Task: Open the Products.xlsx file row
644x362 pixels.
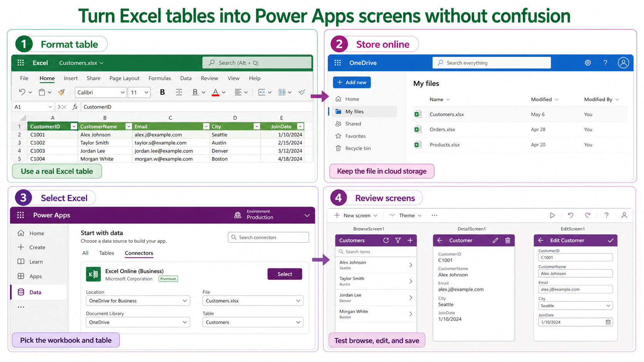Action: (520, 145)
